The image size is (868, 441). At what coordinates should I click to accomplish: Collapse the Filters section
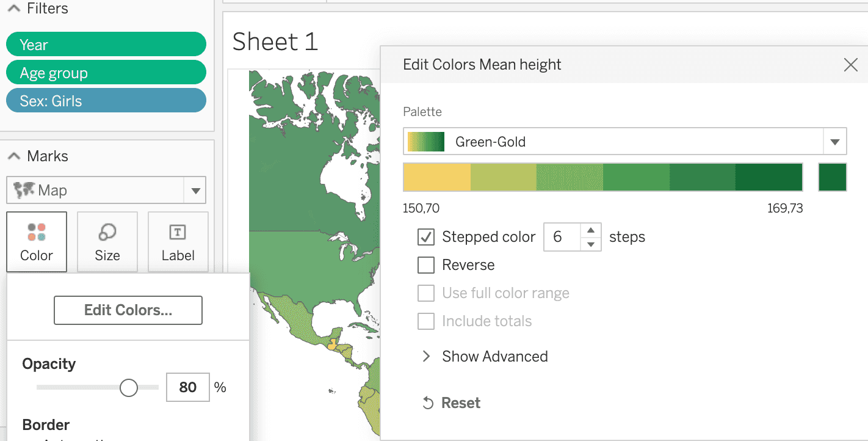(x=14, y=9)
